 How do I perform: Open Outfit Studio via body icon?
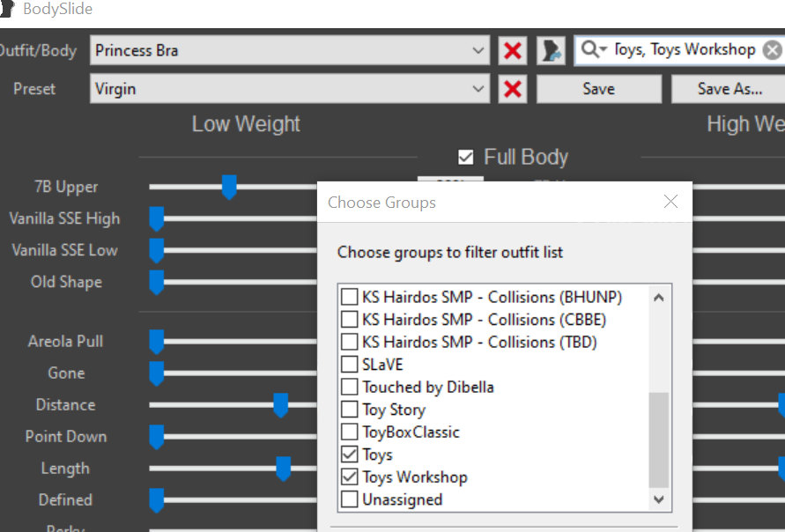pos(551,50)
